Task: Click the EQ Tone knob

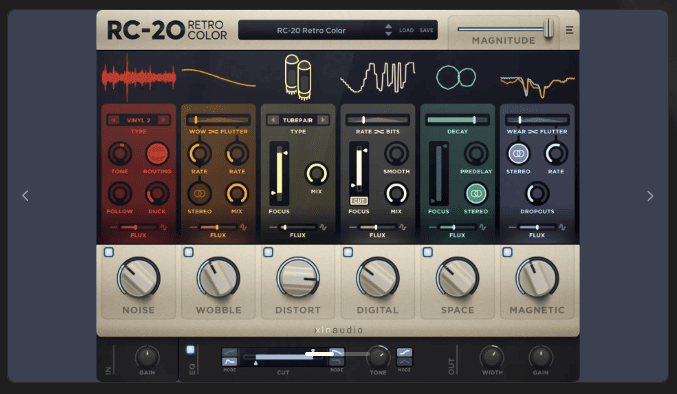Action: coord(378,357)
